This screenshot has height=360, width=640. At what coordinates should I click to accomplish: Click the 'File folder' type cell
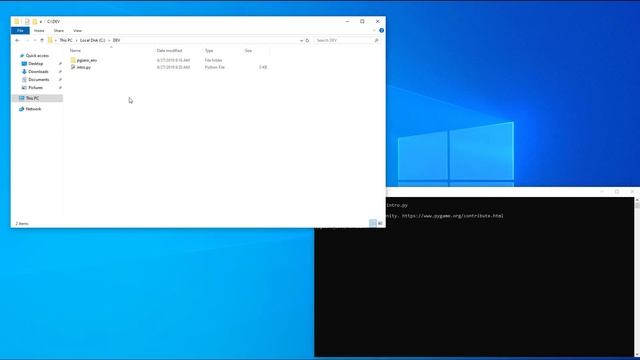[x=213, y=60]
